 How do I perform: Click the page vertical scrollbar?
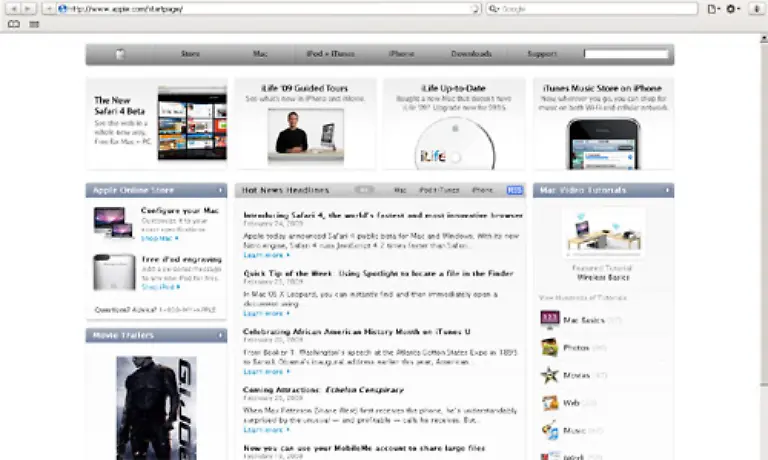point(764,213)
